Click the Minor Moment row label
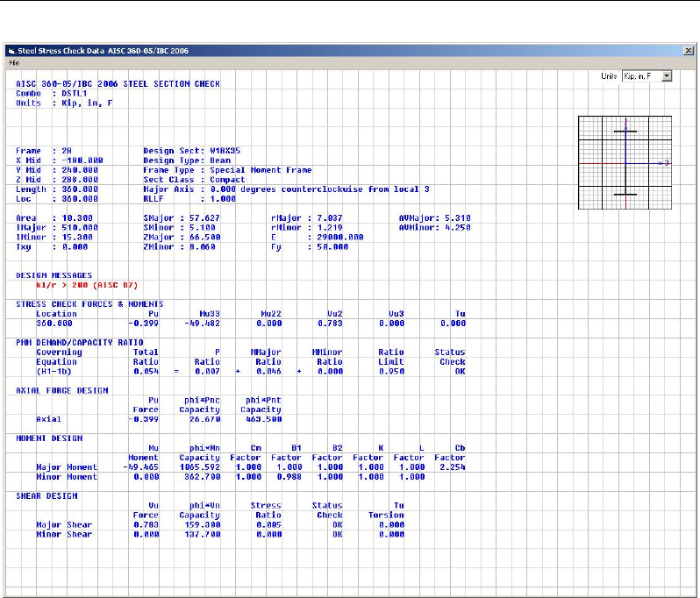This screenshot has width=700, height=598. pyautogui.click(x=66, y=477)
